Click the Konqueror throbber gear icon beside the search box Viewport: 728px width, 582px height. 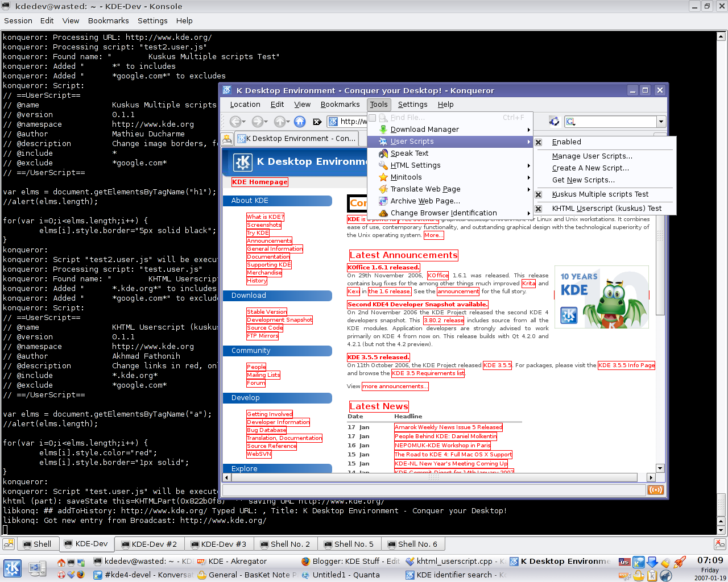[x=553, y=121]
